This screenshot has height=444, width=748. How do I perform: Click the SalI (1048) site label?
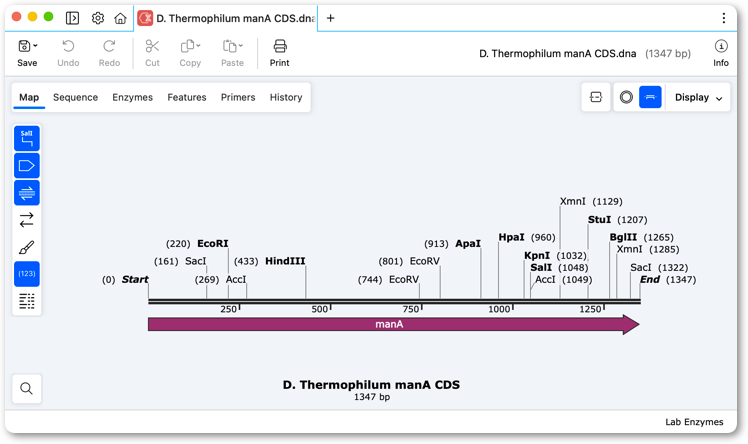559,268
